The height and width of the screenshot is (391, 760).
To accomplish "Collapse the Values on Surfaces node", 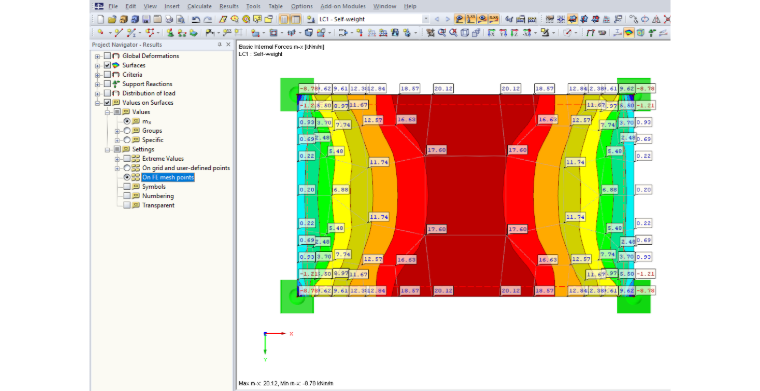I will click(98, 103).
